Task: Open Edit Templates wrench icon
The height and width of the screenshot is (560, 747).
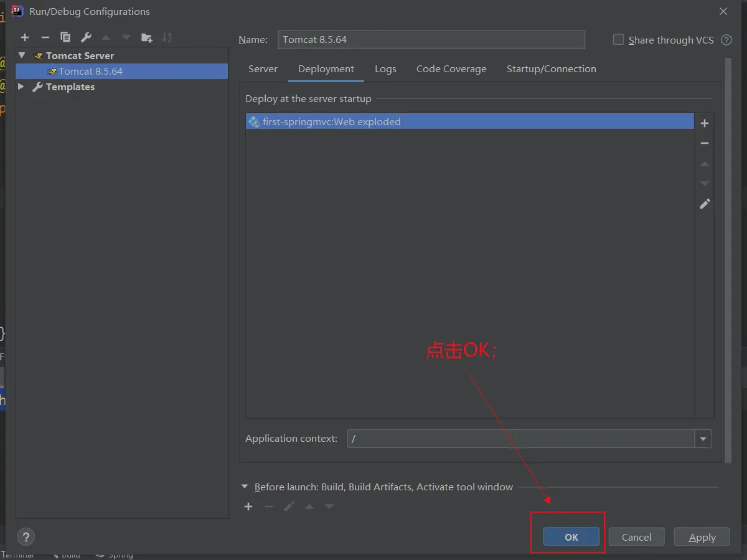Action: (86, 38)
